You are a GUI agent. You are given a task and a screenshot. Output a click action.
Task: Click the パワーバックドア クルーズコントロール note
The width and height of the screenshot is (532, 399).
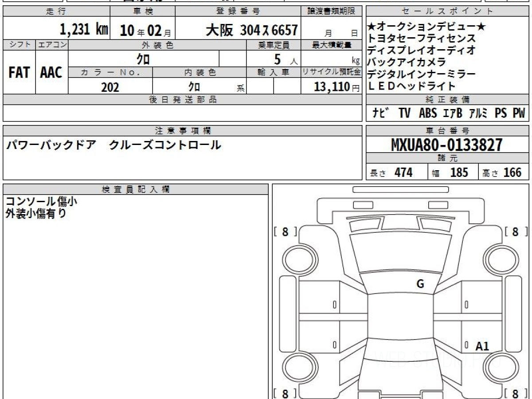[x=113, y=145]
